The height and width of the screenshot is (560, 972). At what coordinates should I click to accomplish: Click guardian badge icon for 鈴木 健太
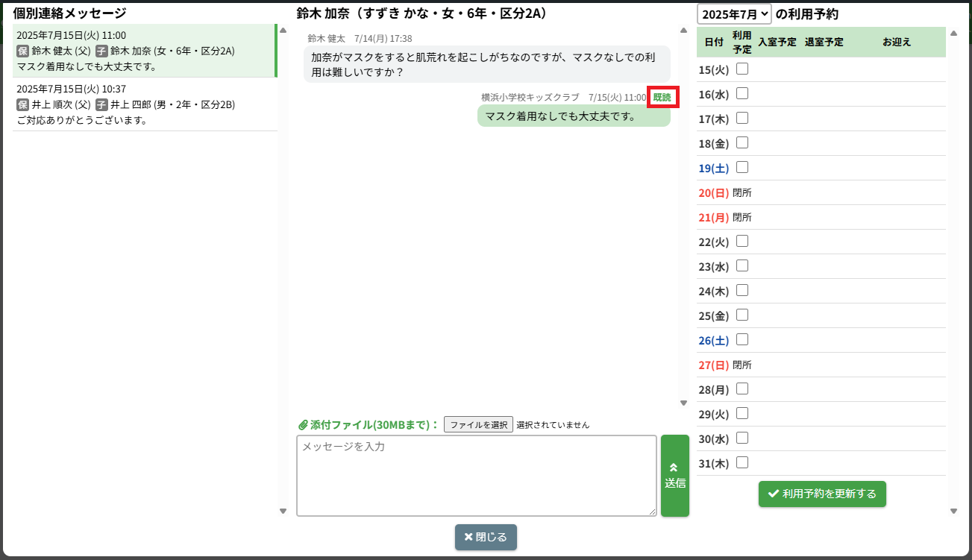(x=22, y=51)
